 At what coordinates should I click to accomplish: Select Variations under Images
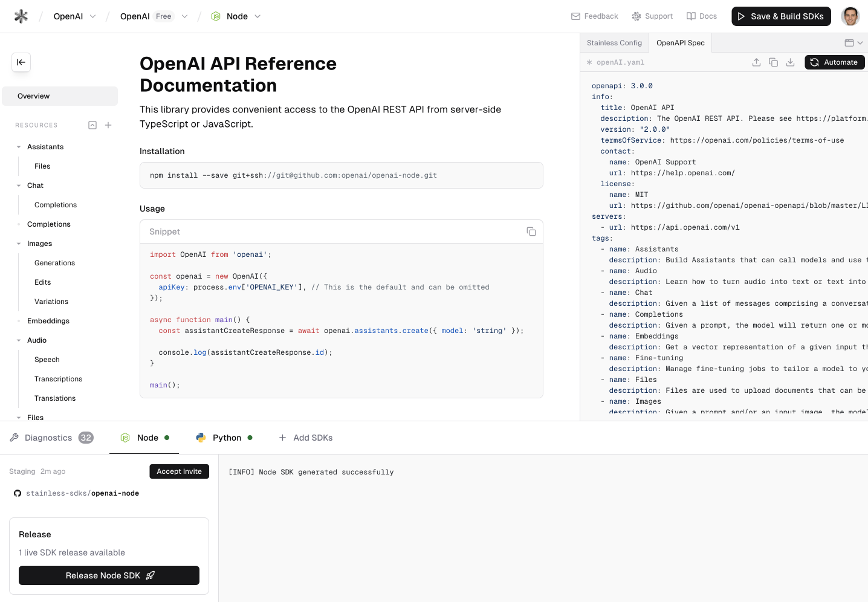click(51, 302)
